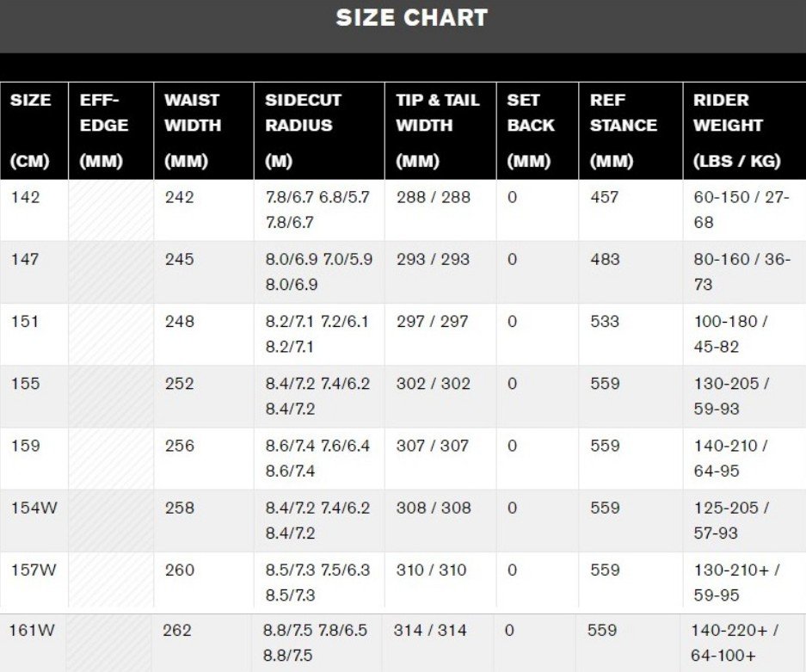Click the 155 size row label
Screen dimensions: 806x672
(x=25, y=384)
